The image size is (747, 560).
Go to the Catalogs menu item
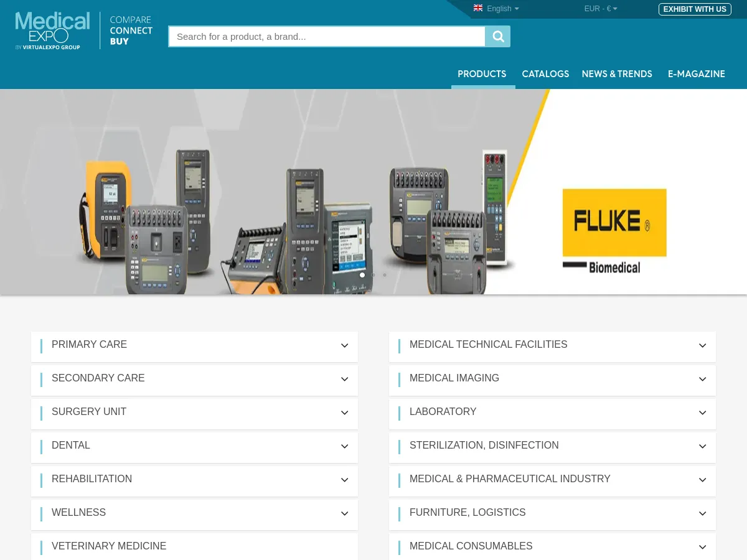[545, 74]
